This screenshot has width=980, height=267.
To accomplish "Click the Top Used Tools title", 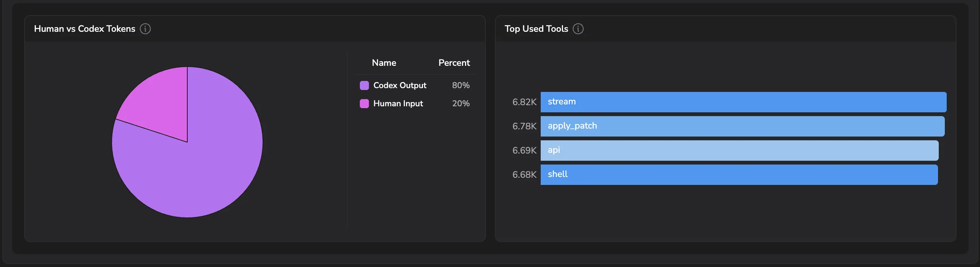I will pyautogui.click(x=536, y=29).
